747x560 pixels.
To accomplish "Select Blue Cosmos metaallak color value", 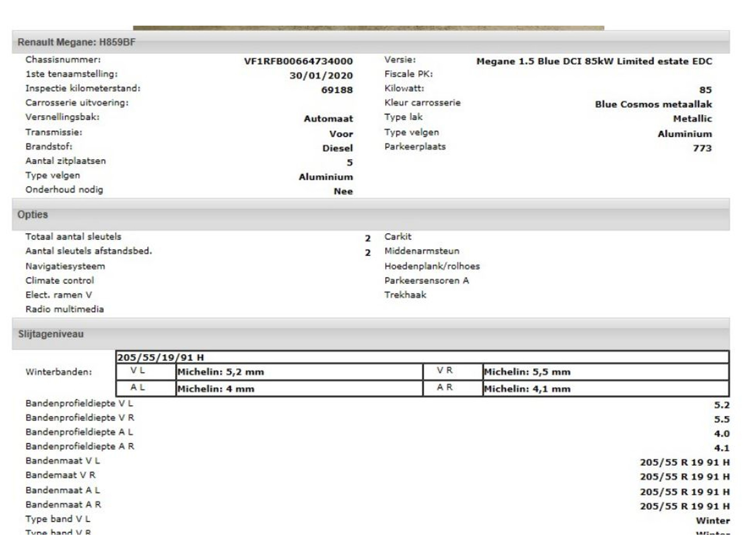I will click(x=654, y=104).
